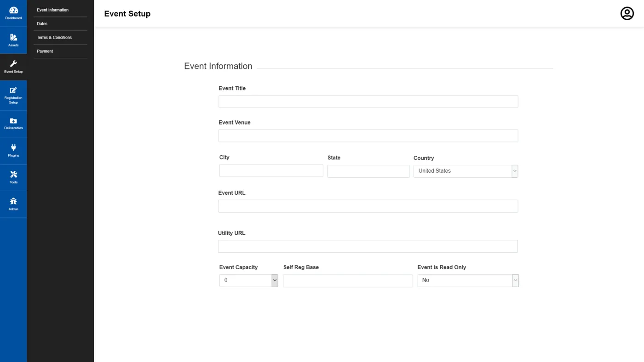Open the Dashboard gauge icon

(13, 10)
